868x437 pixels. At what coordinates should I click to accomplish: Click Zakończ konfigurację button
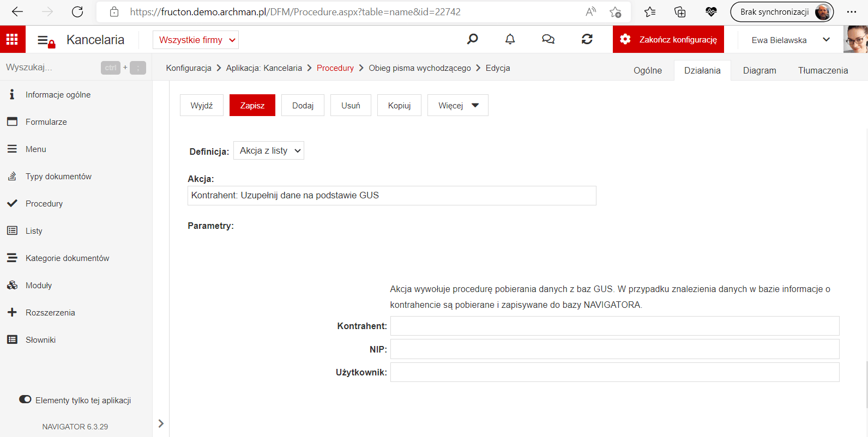pos(668,39)
